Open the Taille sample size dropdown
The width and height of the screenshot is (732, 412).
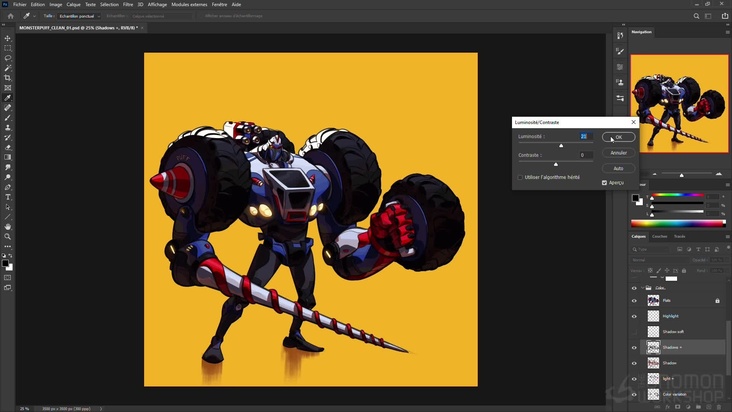pyautogui.click(x=79, y=16)
